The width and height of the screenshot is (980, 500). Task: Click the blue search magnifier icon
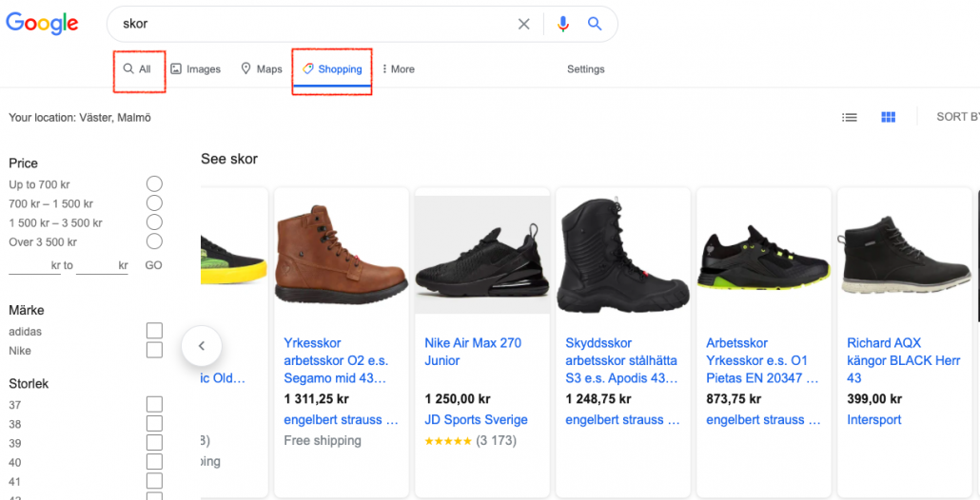click(x=595, y=24)
